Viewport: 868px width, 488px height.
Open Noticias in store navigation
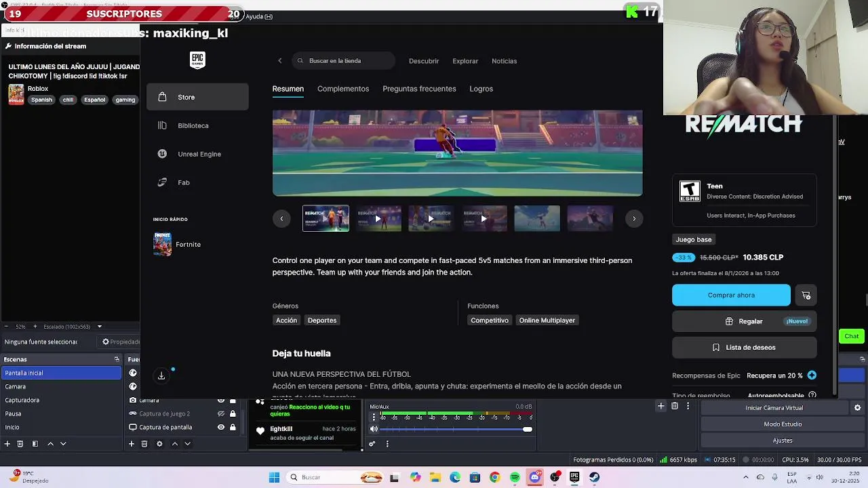(504, 61)
